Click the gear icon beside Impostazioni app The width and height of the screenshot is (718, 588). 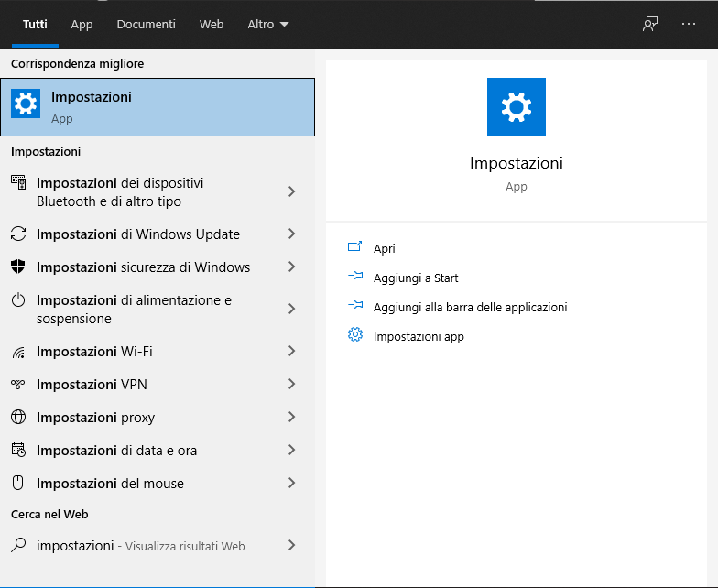pos(355,335)
